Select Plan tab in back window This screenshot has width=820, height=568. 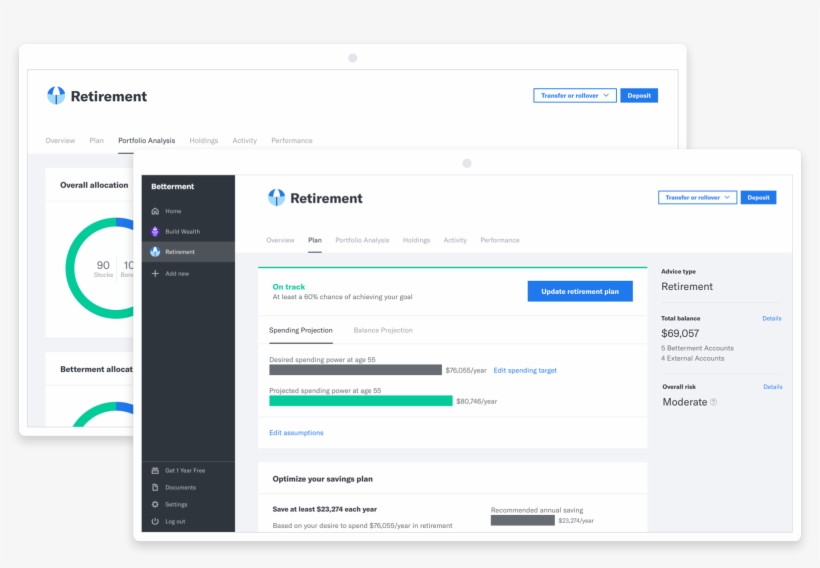(x=97, y=141)
